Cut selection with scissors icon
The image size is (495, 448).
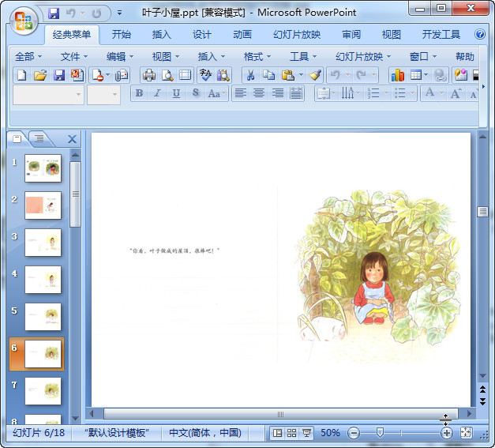250,75
